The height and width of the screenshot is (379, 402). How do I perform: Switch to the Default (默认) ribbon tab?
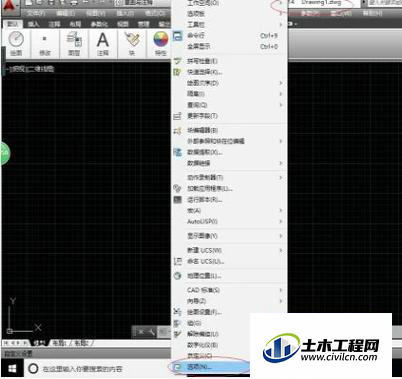tap(13, 24)
